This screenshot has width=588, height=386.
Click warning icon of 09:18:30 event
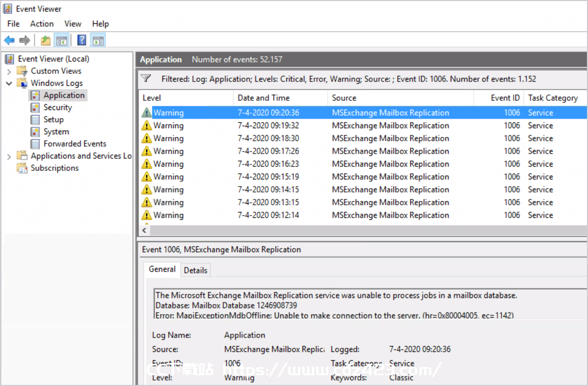pyautogui.click(x=147, y=138)
